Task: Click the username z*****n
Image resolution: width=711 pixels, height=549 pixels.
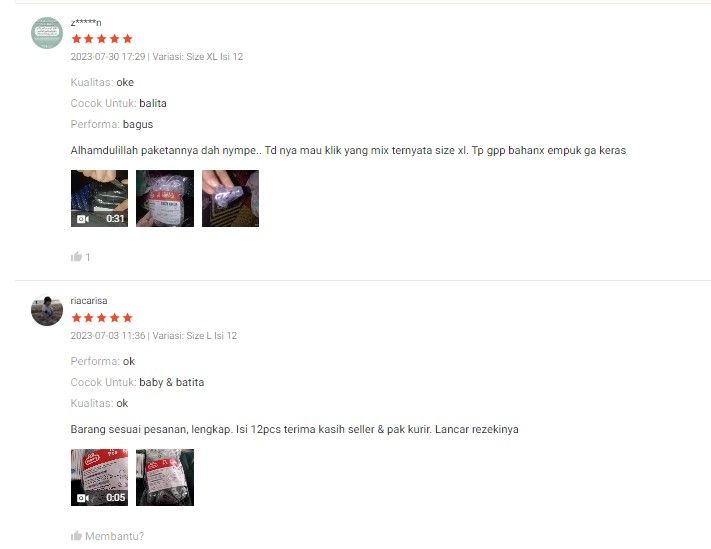Action: (x=86, y=22)
